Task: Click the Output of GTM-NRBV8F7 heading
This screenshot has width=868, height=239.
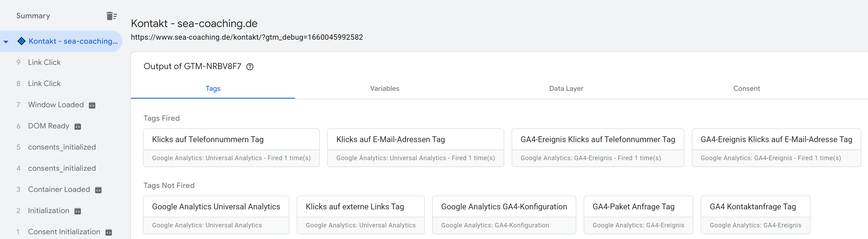Action: click(192, 66)
